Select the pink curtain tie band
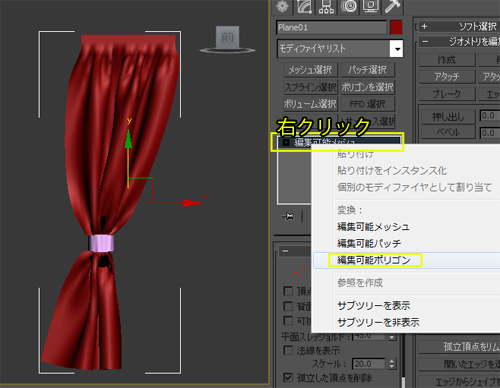Screen dimensions: 500x388 point(101,243)
